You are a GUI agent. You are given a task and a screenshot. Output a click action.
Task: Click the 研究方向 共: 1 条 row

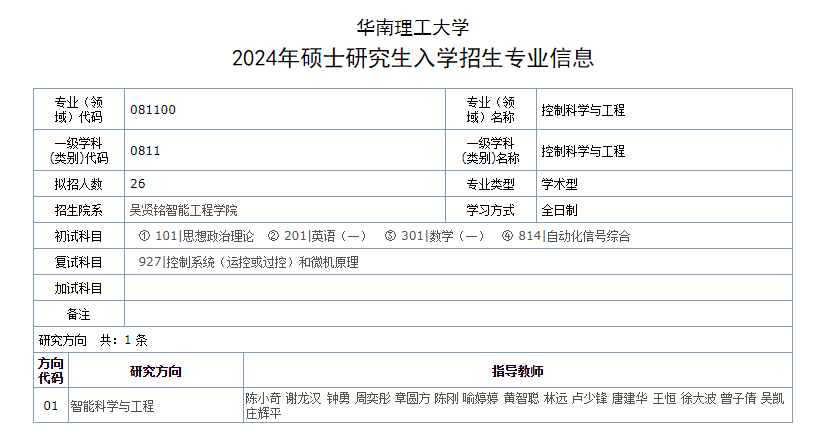(413, 340)
